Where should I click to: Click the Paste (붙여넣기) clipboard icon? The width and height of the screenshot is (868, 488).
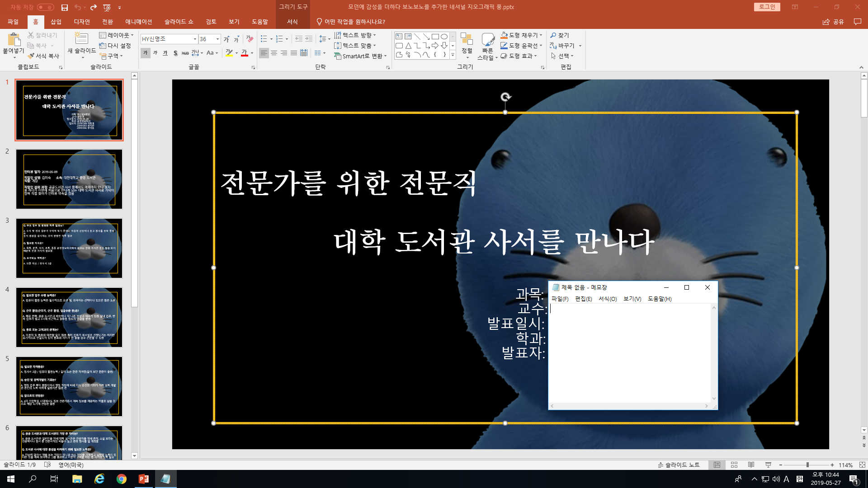14,40
